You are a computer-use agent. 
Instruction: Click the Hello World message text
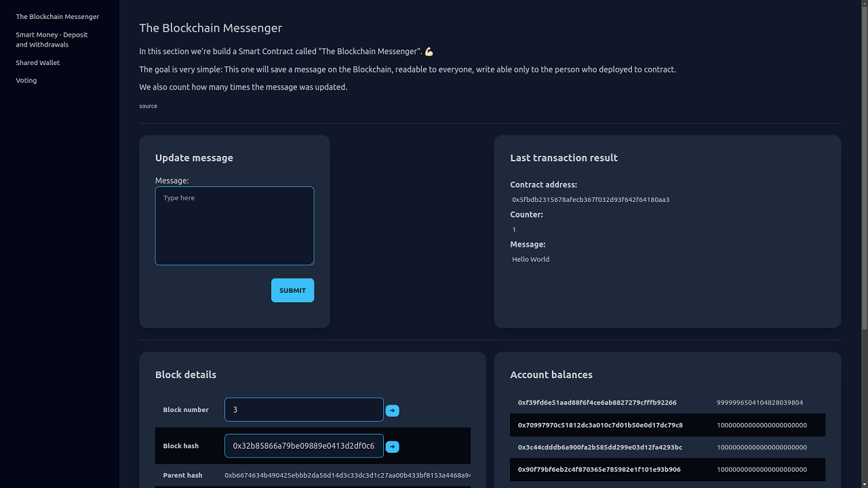pos(531,260)
